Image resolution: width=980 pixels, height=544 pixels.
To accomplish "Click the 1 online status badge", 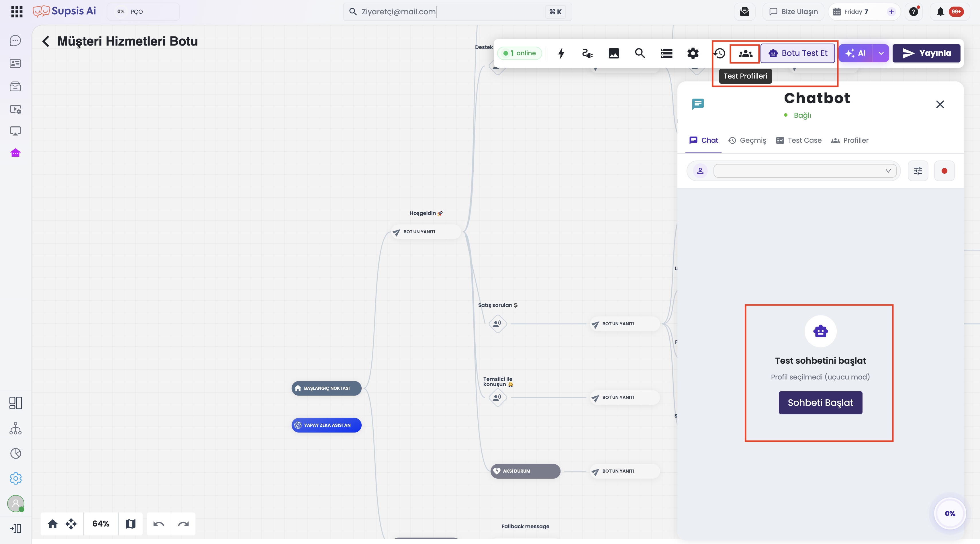I will tap(519, 53).
